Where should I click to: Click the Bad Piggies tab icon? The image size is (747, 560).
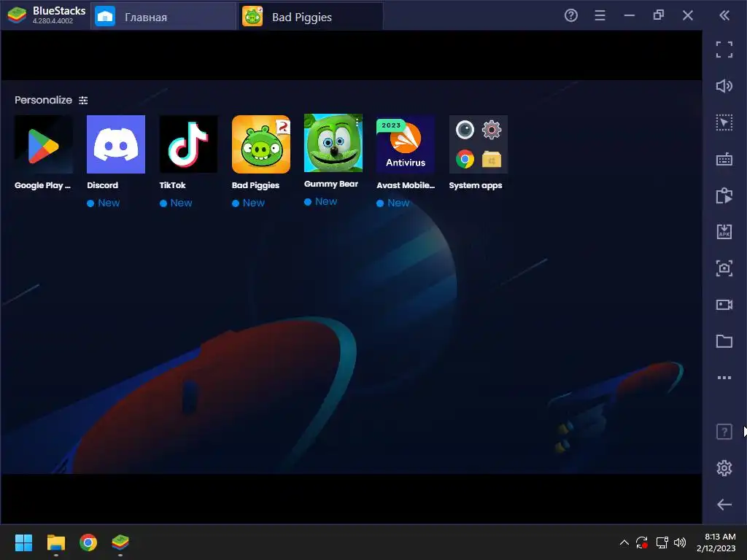(x=252, y=17)
